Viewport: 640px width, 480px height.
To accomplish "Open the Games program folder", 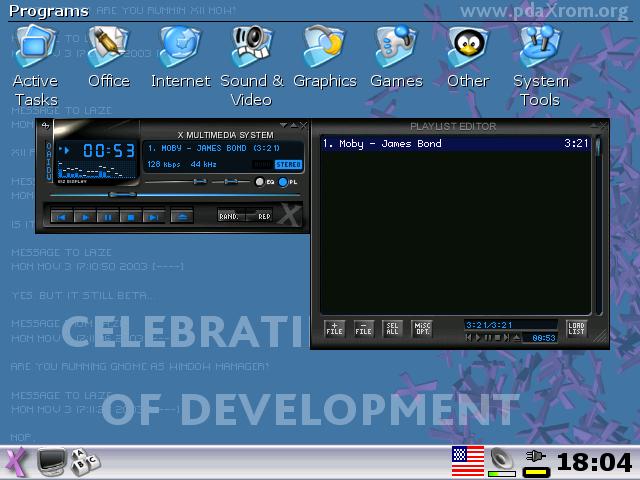I will click(x=396, y=56).
